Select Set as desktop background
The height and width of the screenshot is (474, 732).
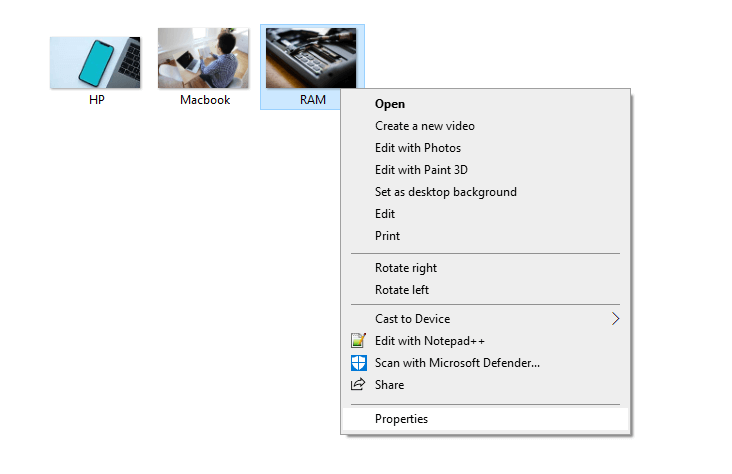pos(486,191)
